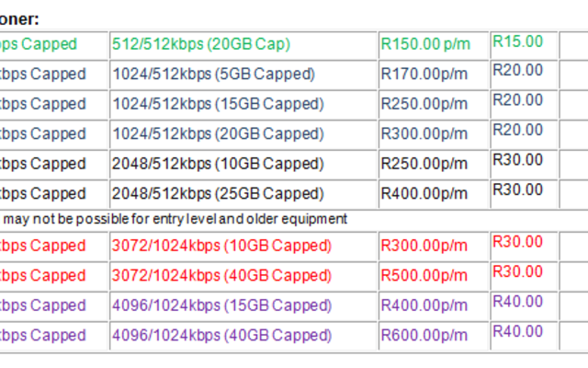The image size is (588, 368).
Task: Select purple 4096/1024kbps (15GB Capped) cell
Action: click(x=221, y=305)
